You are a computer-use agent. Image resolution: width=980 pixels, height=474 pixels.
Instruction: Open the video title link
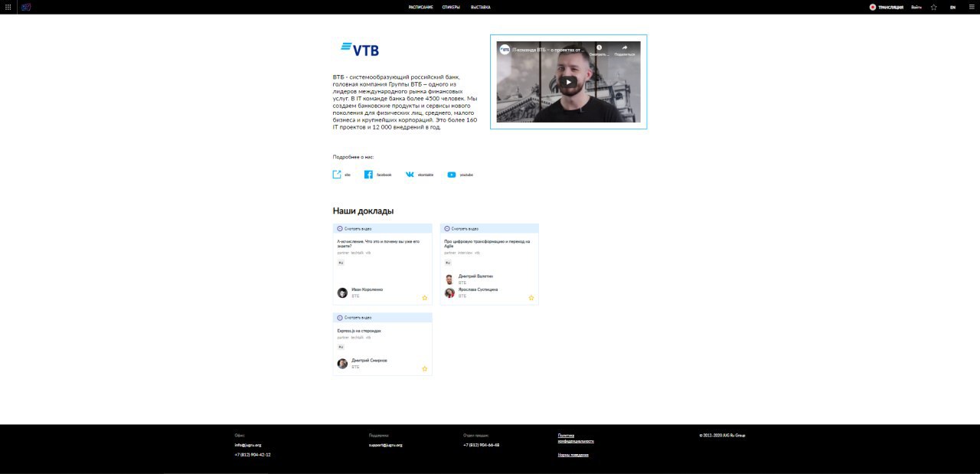pos(547,50)
